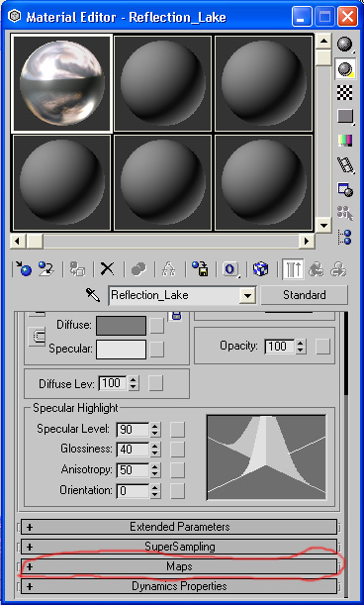Toggle the Diffuse-Specular lock icon
This screenshot has width=364, height=605.
[175, 315]
